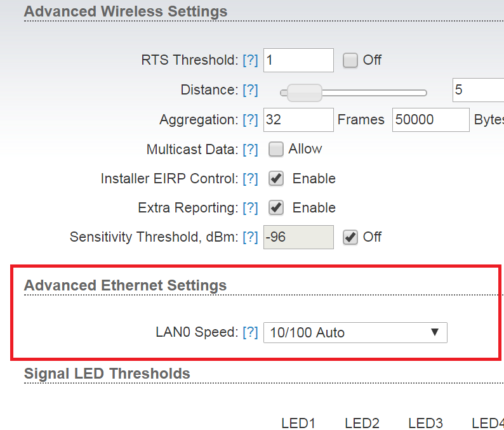The width and height of the screenshot is (504, 430).
Task: Click the RTS Threshold input field
Action: point(298,60)
